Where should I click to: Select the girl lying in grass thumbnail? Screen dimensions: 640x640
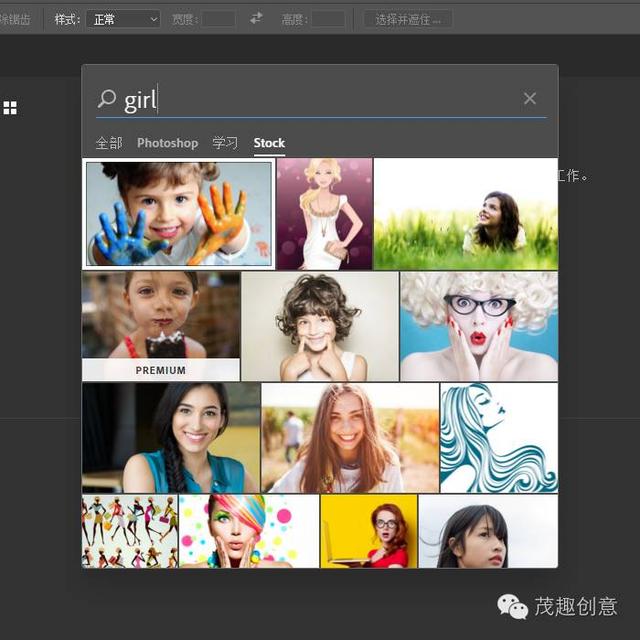pos(466,214)
